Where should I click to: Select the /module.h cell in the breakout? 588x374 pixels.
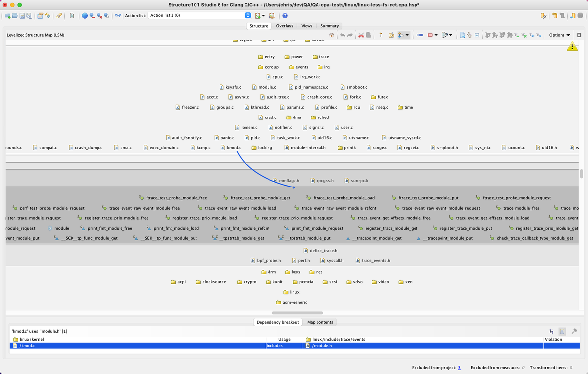tap(423, 345)
